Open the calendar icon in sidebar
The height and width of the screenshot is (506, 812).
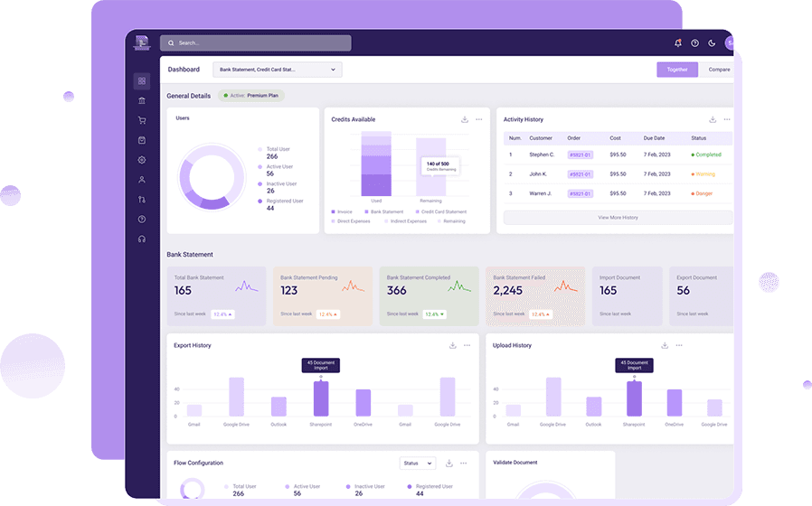142,140
